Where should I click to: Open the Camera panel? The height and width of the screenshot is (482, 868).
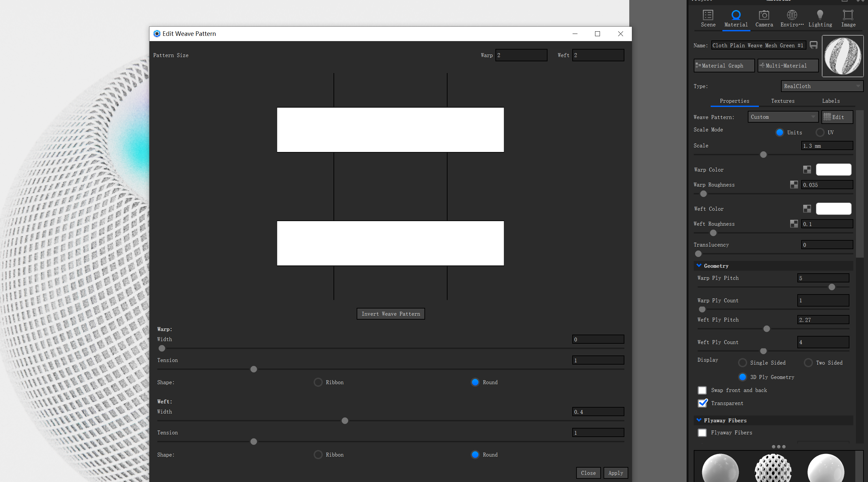[x=764, y=19]
